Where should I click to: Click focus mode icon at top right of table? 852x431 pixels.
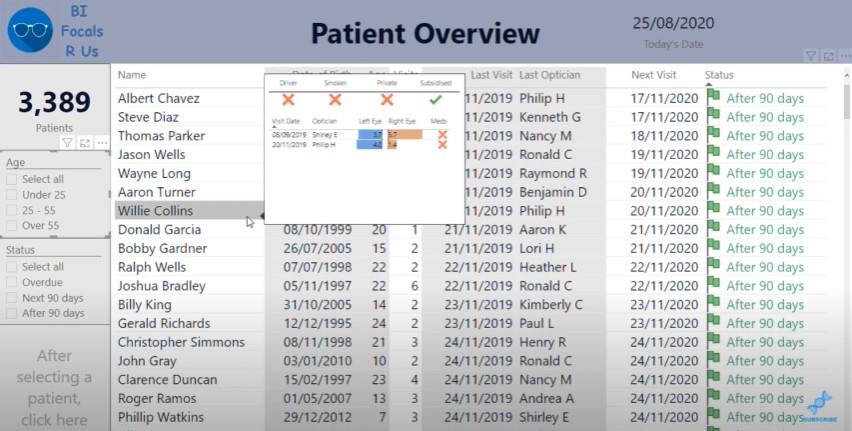click(829, 56)
